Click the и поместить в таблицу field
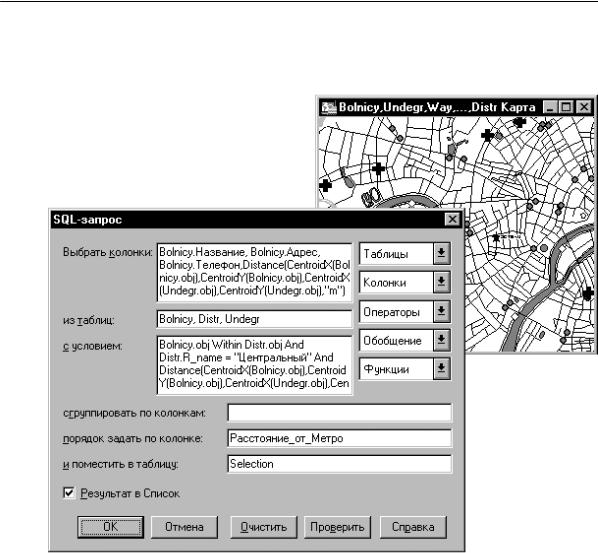The image size is (598, 553). (x=339, y=464)
